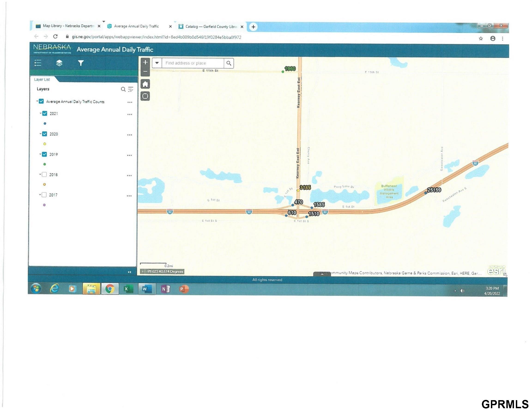Viewport: 532px width, 411px height.
Task: Click the 25159 traffic count marker
Action: (426, 193)
